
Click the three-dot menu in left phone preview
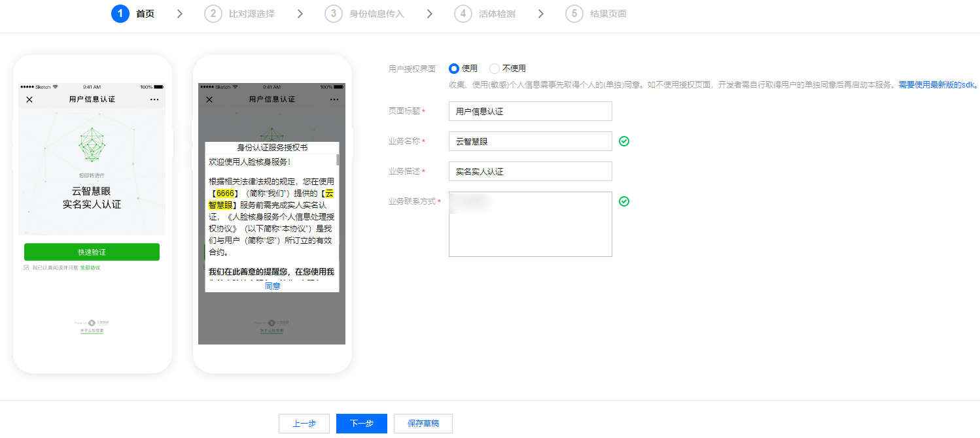coord(154,99)
